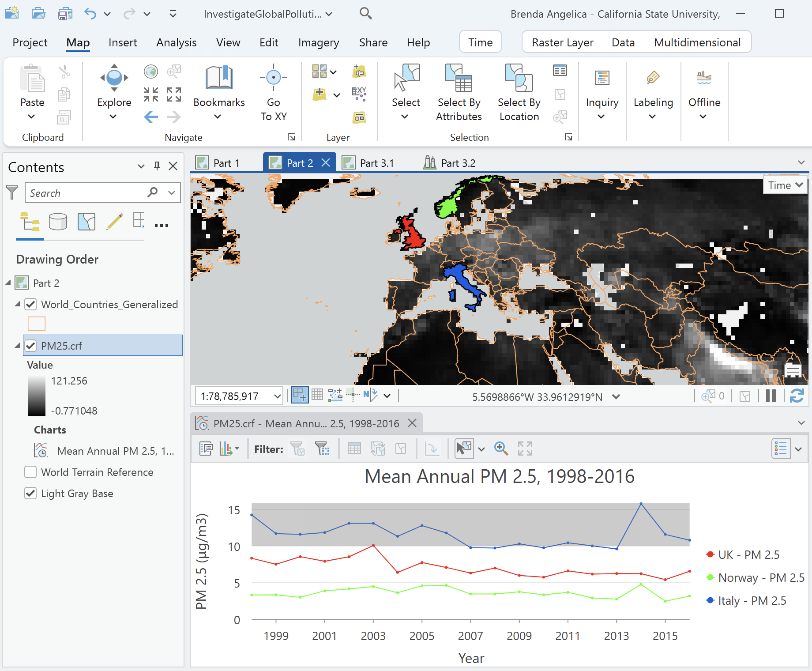The height and width of the screenshot is (671, 812).
Task: Select the Explore navigation tool
Action: coord(114,78)
